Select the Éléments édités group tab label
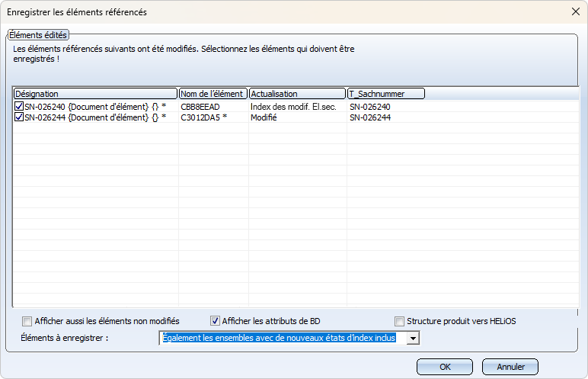 [x=38, y=35]
